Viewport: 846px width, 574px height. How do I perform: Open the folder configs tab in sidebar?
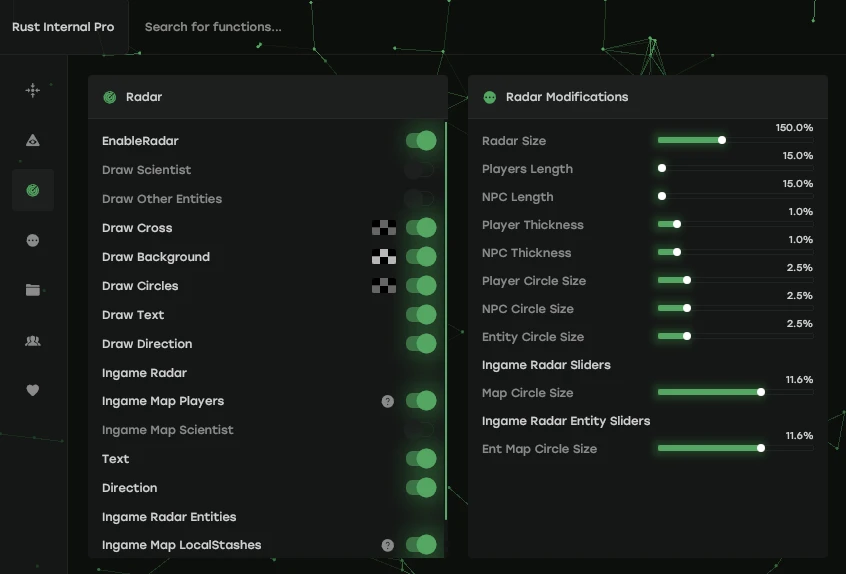[33, 290]
